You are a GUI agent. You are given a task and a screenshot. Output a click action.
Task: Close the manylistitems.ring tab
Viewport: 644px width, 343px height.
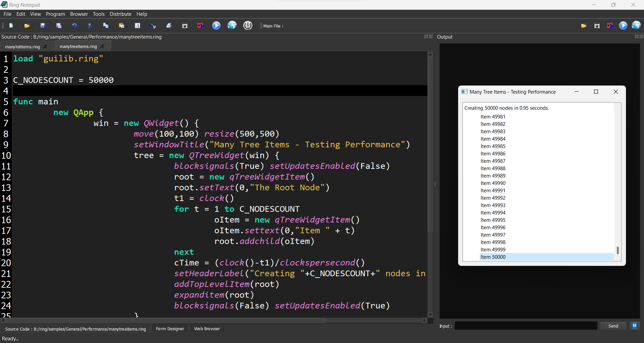tap(45, 47)
